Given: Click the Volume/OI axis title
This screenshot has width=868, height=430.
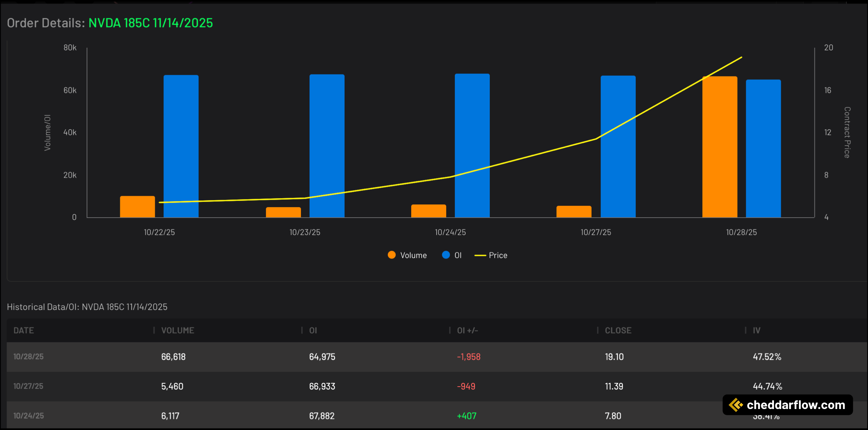Looking at the screenshot, I should (47, 133).
